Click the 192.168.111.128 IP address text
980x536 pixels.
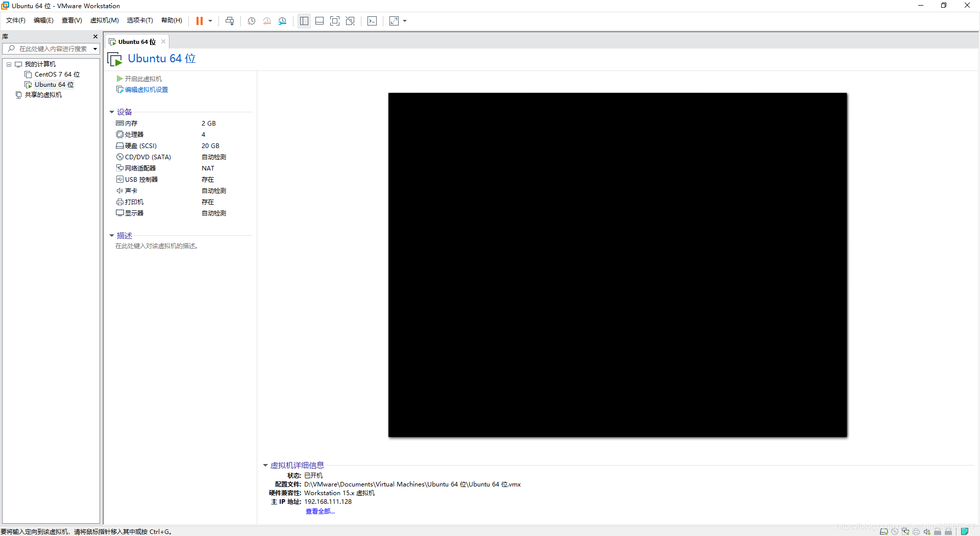[x=328, y=502]
